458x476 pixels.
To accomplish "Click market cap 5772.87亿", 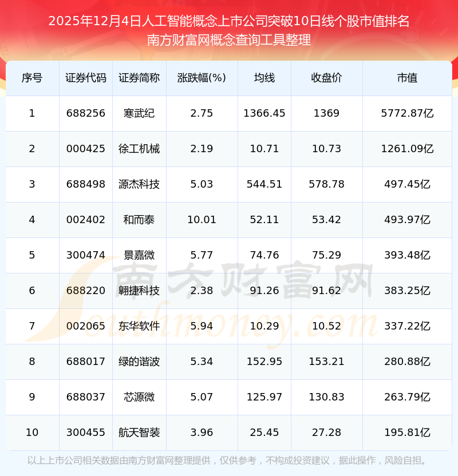I will tap(407, 113).
